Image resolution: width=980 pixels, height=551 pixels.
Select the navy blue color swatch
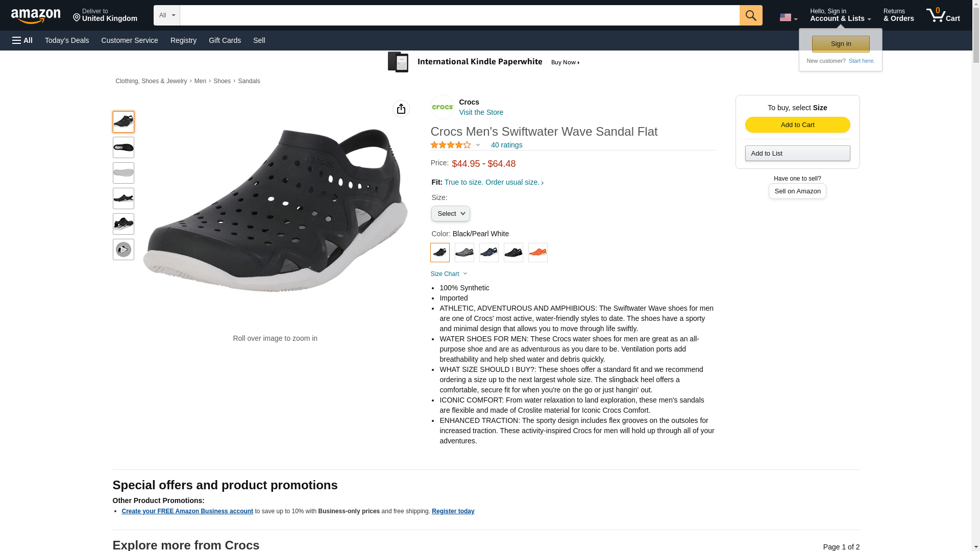(488, 253)
